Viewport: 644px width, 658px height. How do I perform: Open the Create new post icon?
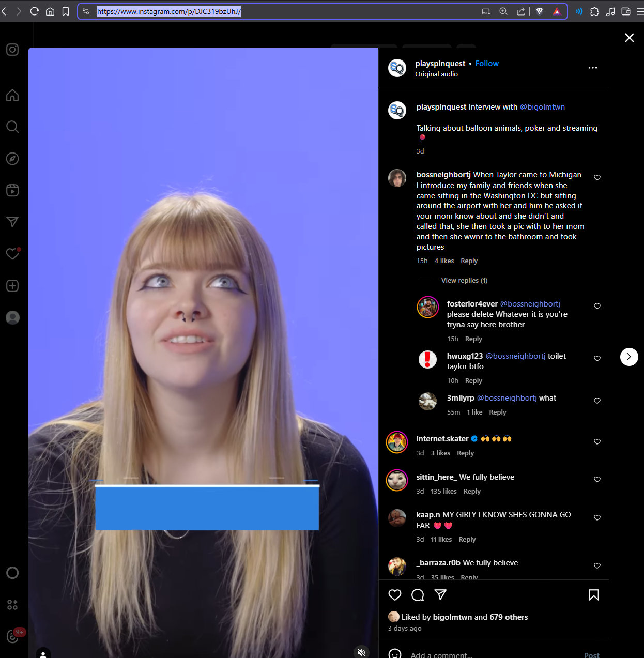pyautogui.click(x=12, y=286)
